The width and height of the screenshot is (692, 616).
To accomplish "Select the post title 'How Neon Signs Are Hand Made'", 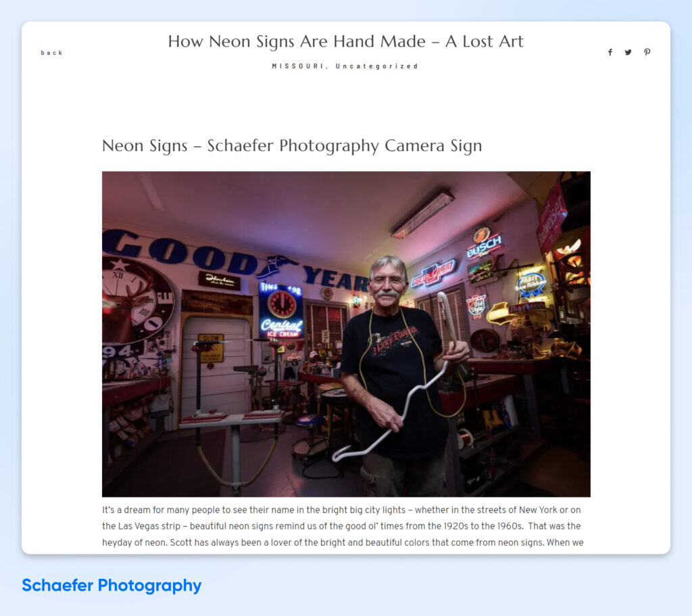I will [346, 41].
